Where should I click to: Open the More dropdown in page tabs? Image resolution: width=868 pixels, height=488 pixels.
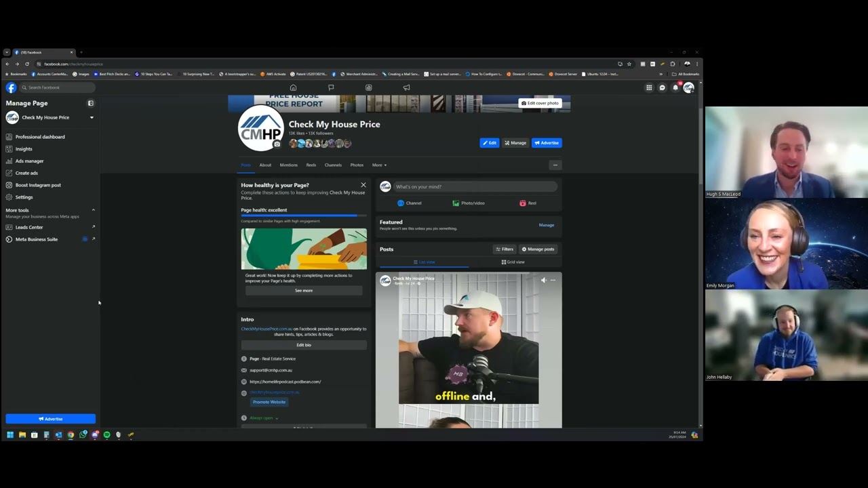[379, 165]
